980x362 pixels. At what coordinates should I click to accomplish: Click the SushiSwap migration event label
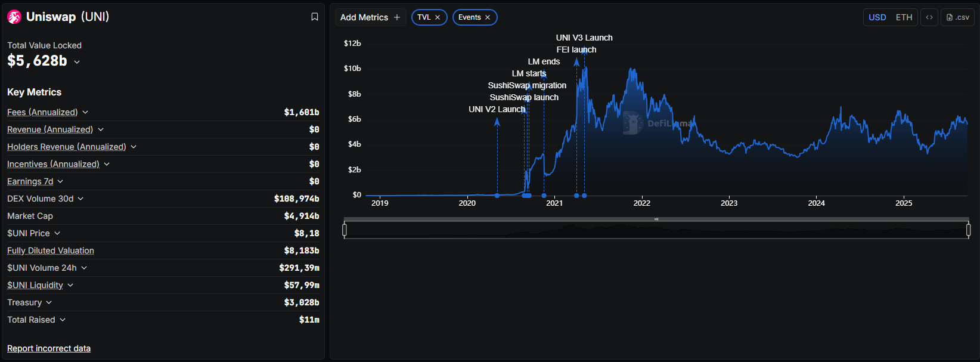(x=527, y=85)
